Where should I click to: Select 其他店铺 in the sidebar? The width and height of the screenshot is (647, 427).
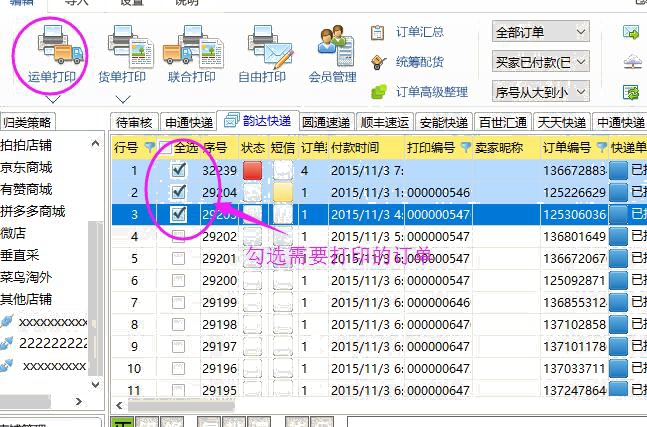(x=26, y=299)
